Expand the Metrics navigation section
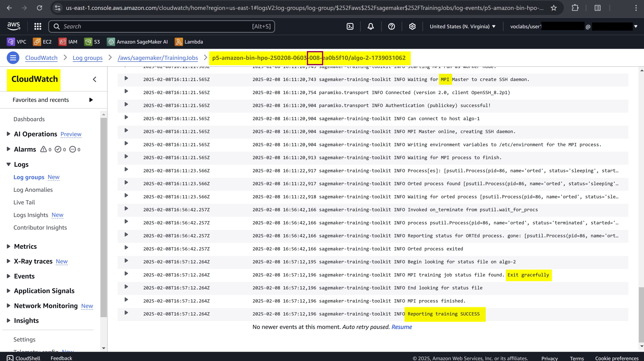644x361 pixels. (x=9, y=247)
